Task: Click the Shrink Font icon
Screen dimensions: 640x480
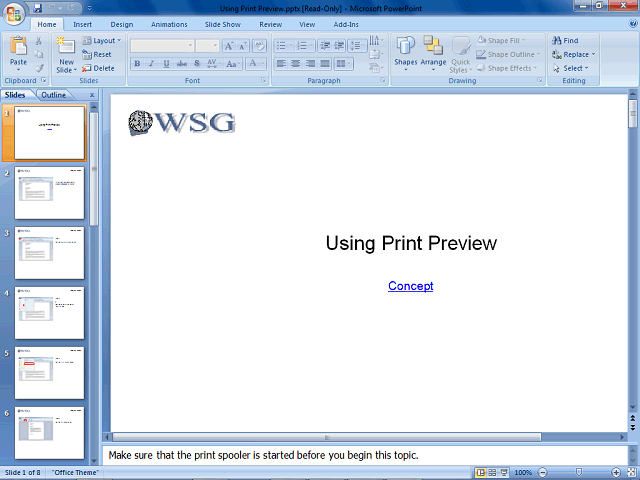Action: 242,46
